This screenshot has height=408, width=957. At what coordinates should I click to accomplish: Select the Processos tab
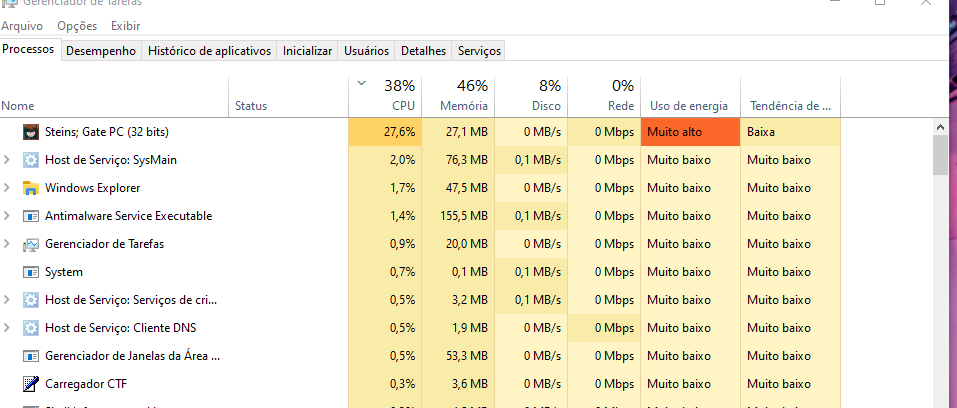pyautogui.click(x=28, y=50)
